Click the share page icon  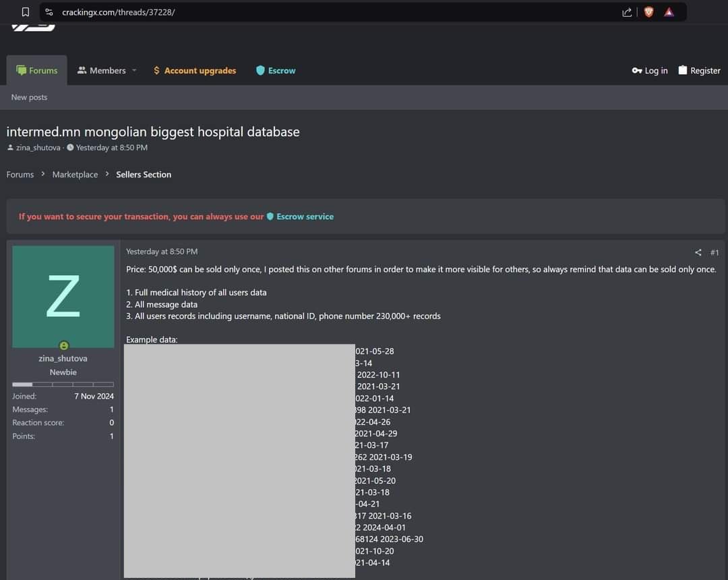[627, 13]
